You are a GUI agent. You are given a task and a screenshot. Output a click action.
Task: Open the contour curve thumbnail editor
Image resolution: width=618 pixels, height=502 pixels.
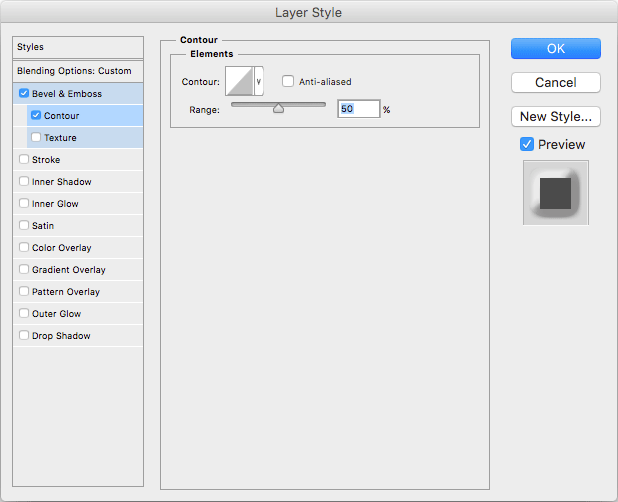click(x=239, y=81)
